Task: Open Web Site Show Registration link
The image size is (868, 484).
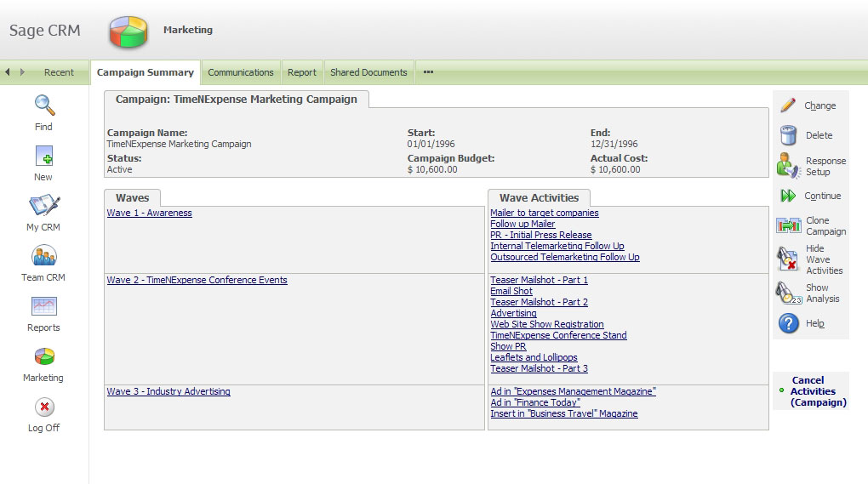Action: 547,324
